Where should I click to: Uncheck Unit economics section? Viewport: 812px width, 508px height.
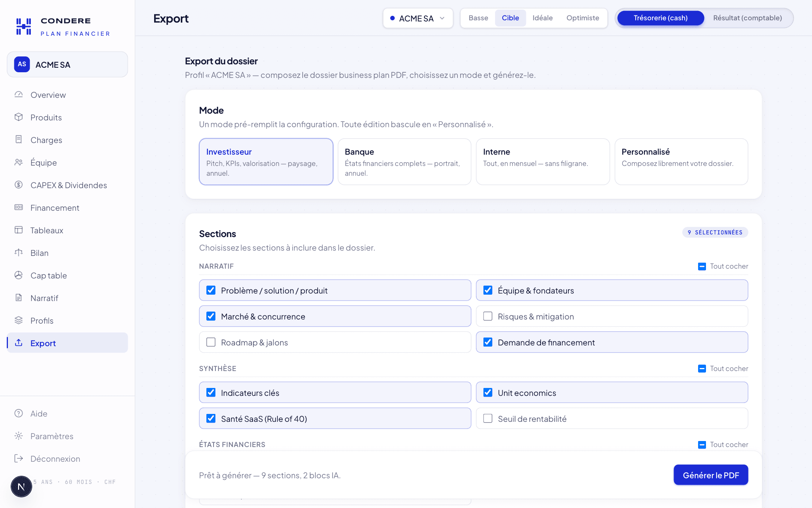click(x=488, y=392)
